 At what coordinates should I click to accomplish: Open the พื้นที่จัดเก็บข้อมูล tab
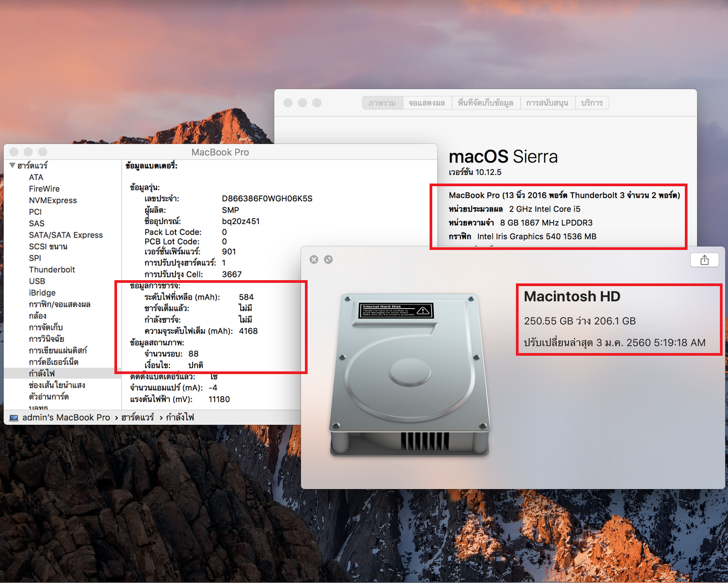click(x=485, y=103)
